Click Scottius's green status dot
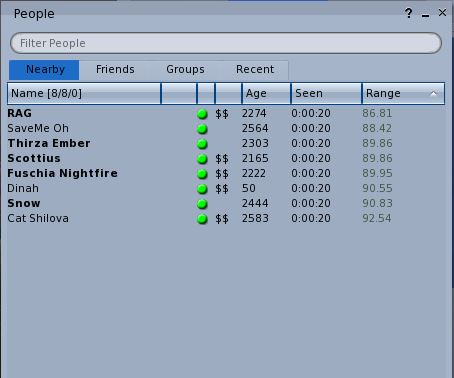The image size is (454, 378). pos(202,159)
